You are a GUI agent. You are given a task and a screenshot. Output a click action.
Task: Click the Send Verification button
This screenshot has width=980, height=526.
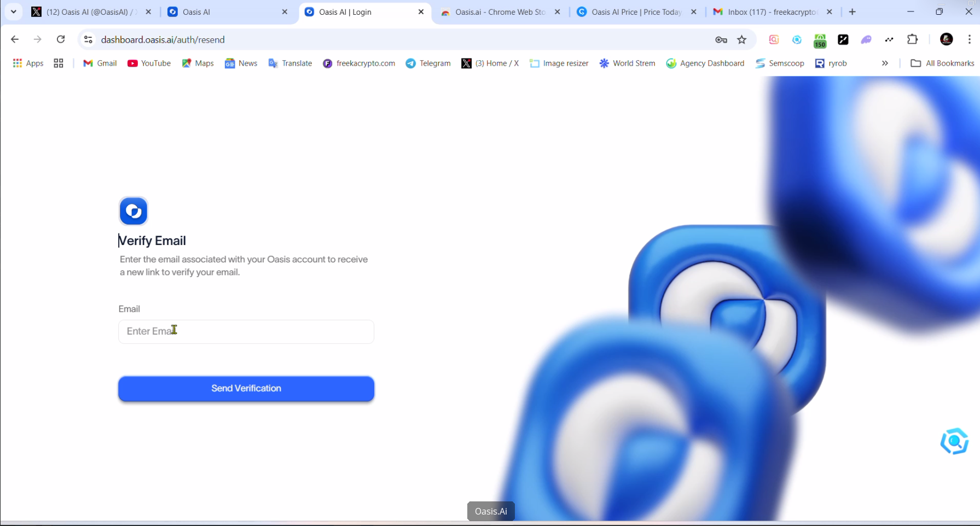click(246, 388)
